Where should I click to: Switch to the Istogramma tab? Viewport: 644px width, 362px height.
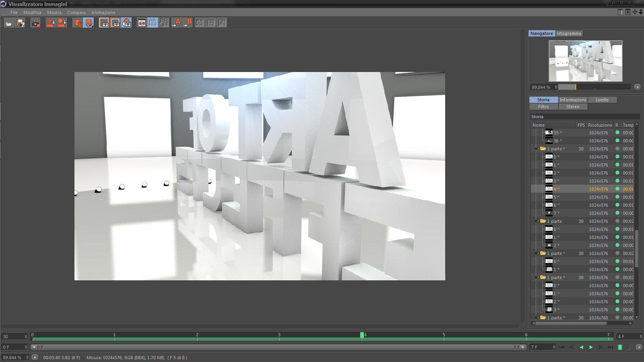[x=569, y=33]
